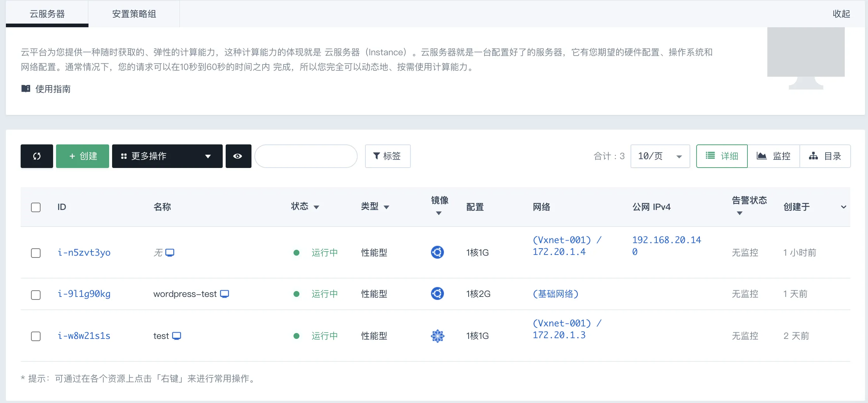Screen dimensions: 868x403
Task: Click the ID column header
Action: 62,207
